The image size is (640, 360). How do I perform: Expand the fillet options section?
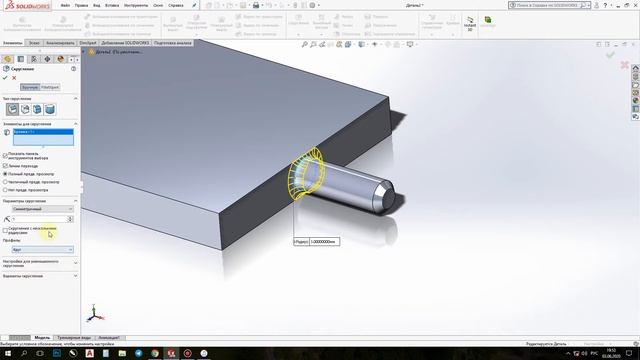pos(76,276)
